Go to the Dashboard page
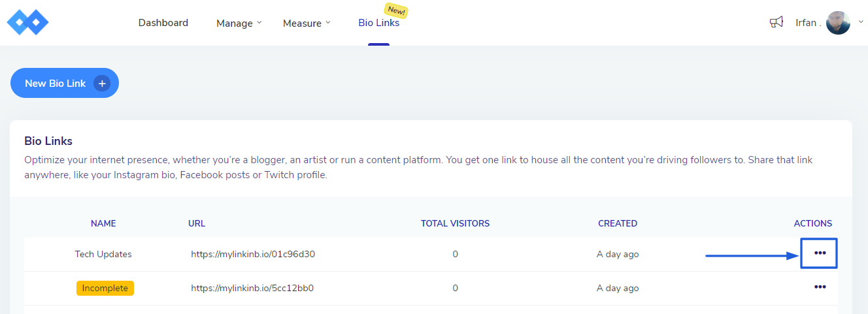 163,23
